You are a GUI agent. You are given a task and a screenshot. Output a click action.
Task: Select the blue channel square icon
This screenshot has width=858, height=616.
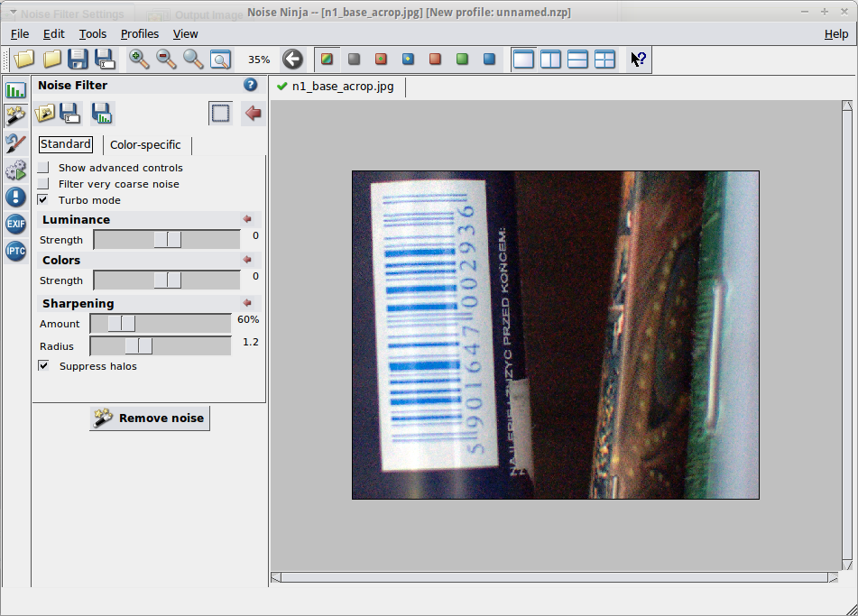(x=489, y=60)
